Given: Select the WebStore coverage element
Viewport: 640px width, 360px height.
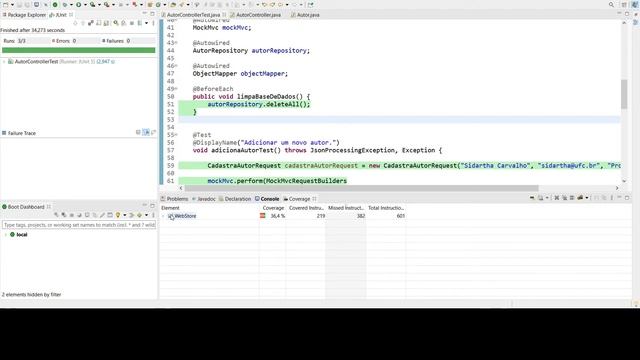Looking at the screenshot, I should [185, 216].
